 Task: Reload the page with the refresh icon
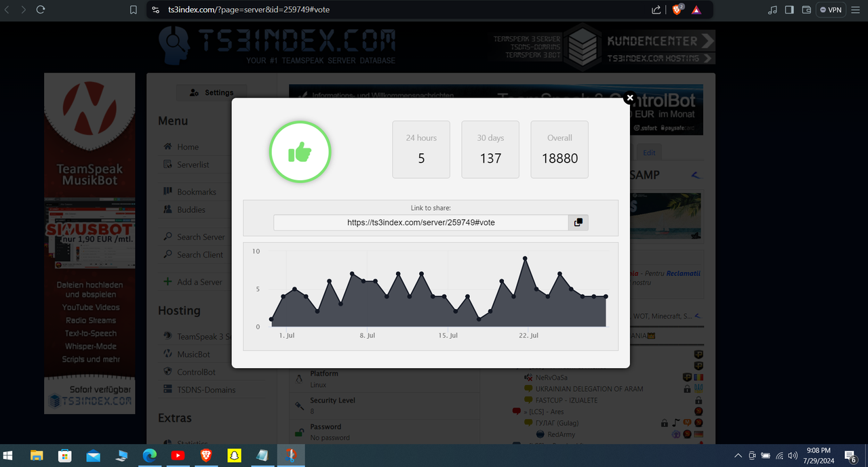41,10
